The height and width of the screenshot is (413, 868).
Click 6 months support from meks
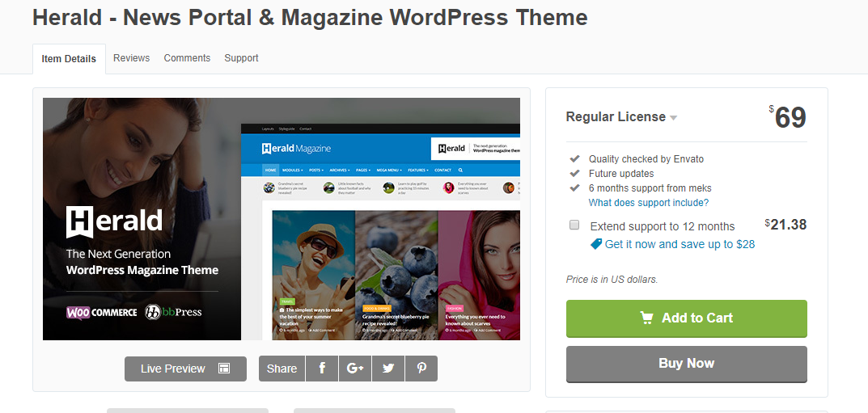point(650,188)
